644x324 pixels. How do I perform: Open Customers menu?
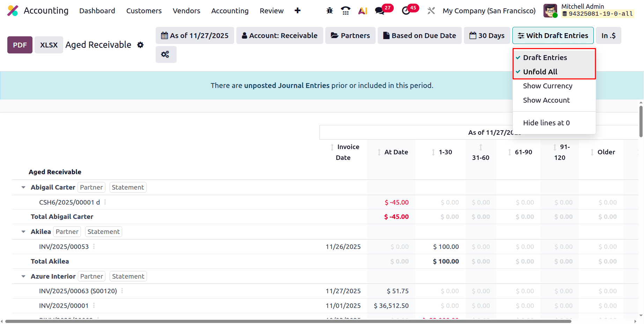pyautogui.click(x=144, y=11)
